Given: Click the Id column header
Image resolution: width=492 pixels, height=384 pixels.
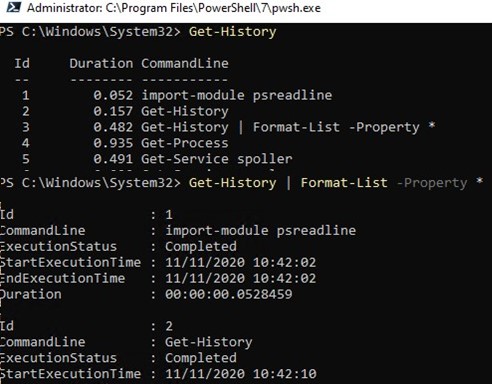Looking at the screenshot, I should pyautogui.click(x=22, y=63).
